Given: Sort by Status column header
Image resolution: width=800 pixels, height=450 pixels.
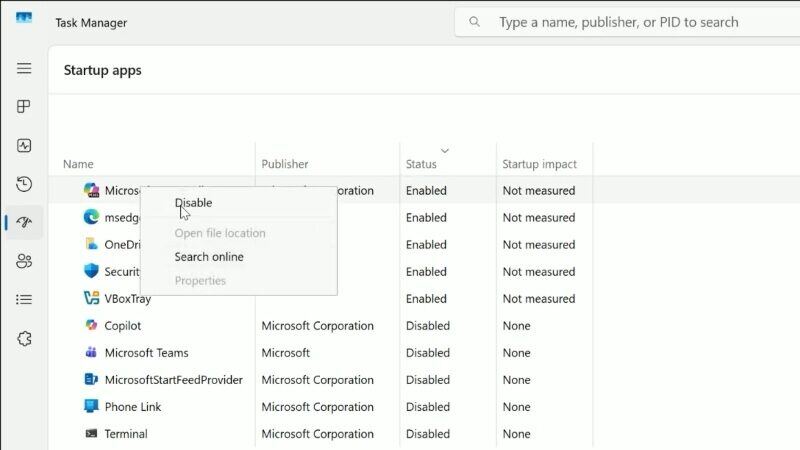Looking at the screenshot, I should (x=421, y=164).
